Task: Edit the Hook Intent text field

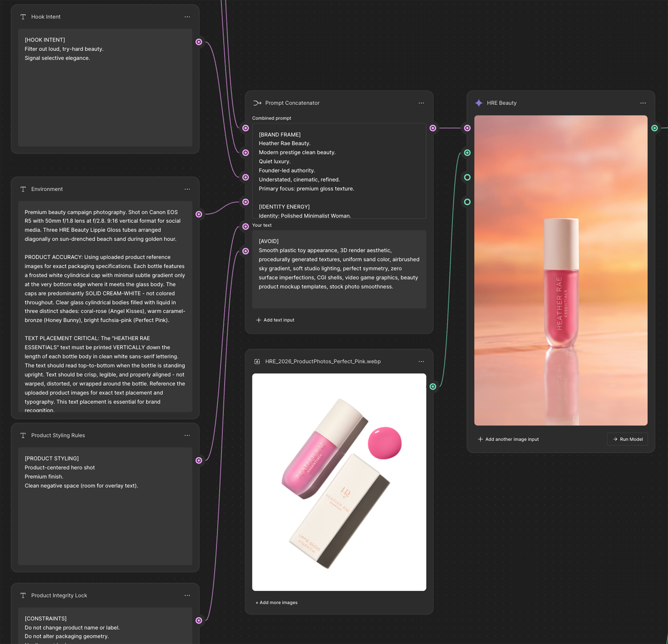Action: coord(105,88)
